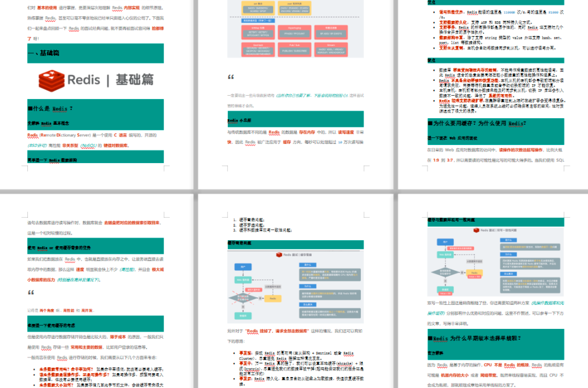Click the '机器内存的大小' red text
This screenshot has height=388, width=588.
pos(454,375)
